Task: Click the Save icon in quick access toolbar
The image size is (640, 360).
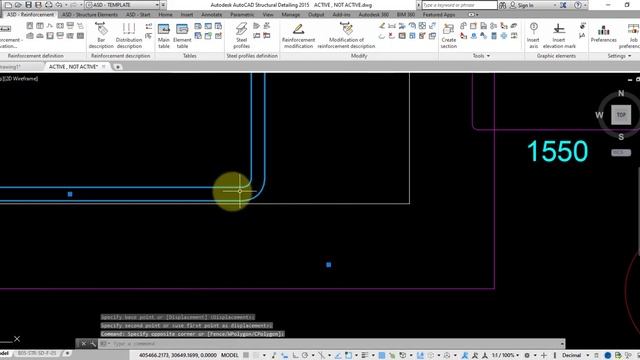Action: 28,5
